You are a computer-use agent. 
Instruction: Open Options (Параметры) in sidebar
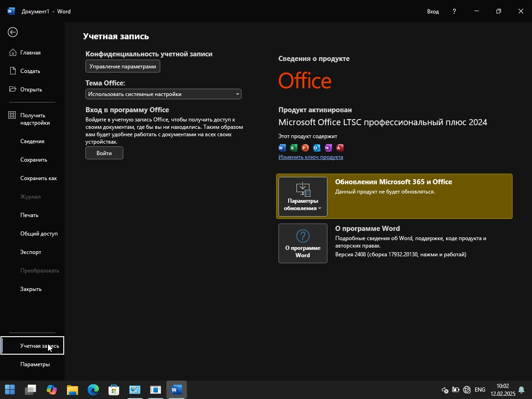click(x=35, y=364)
